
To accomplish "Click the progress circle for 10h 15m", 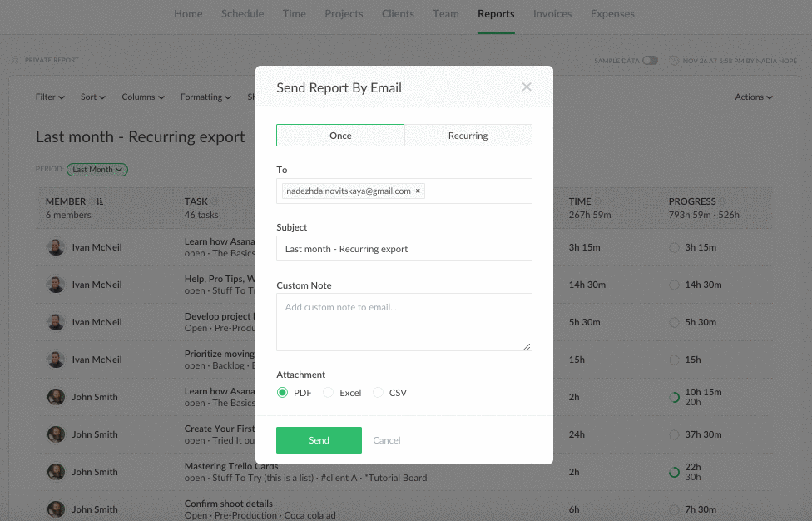I will [x=674, y=398].
